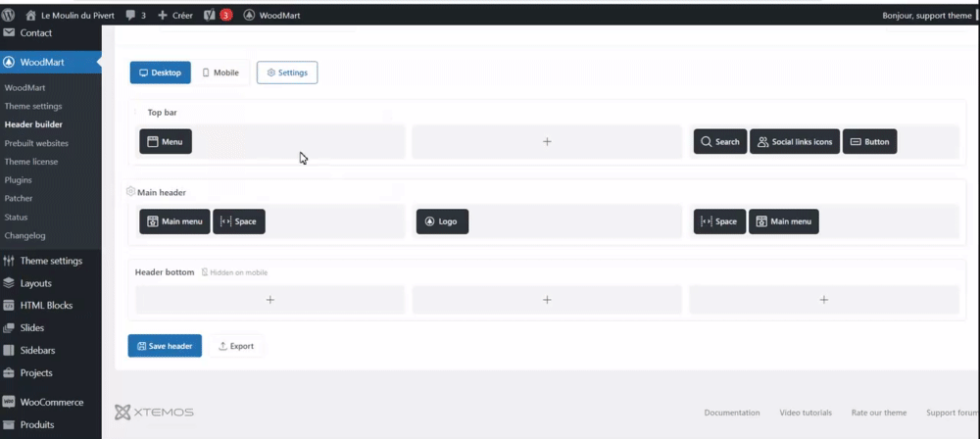Select the Social links icons element
The width and height of the screenshot is (980, 439).
795,142
